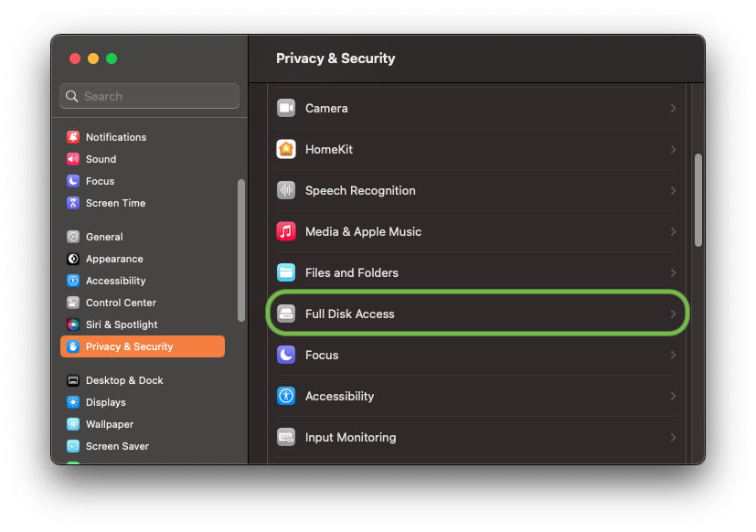Expand the Input Monitoring row chevron

[x=673, y=438]
